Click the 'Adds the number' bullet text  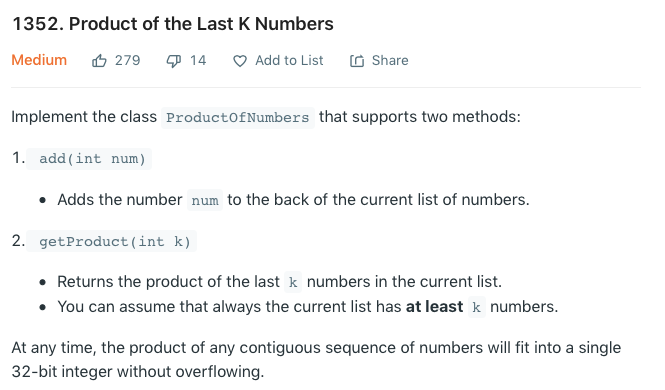120,200
